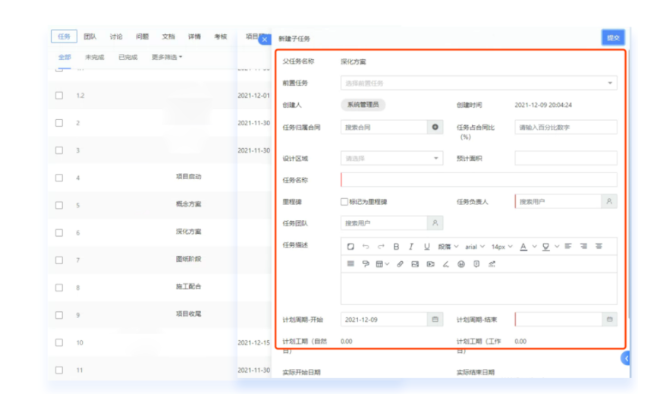The width and height of the screenshot is (666, 412).
Task: Toggle italic formatting in description editor
Action: 411,246
